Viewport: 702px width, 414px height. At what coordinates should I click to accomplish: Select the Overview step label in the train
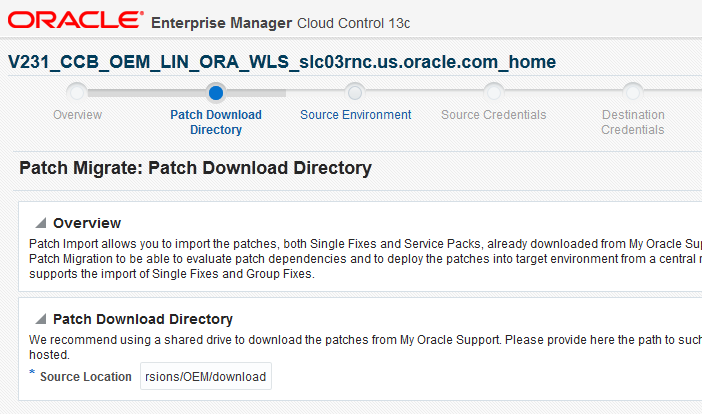pos(77,115)
